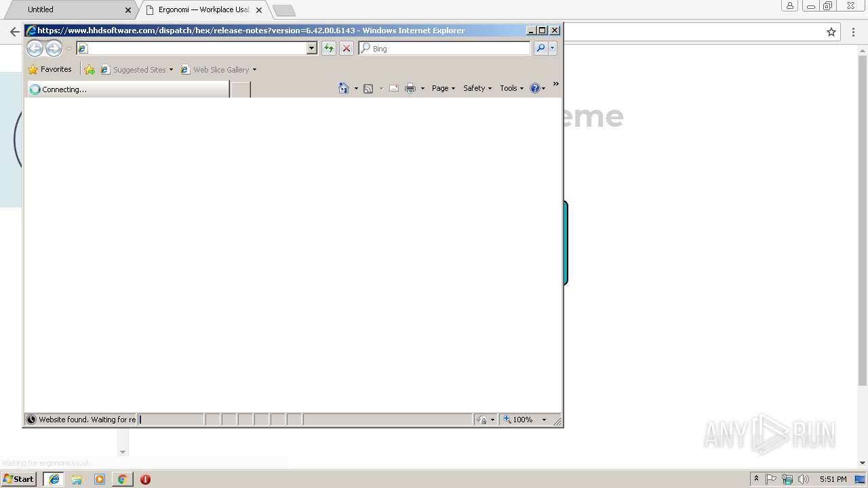Click the 5:51 PM clock
Viewport: 868px width, 488px height.
833,479
